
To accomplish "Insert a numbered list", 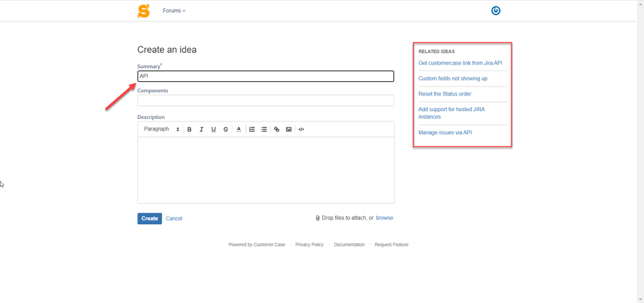I will tap(252, 129).
